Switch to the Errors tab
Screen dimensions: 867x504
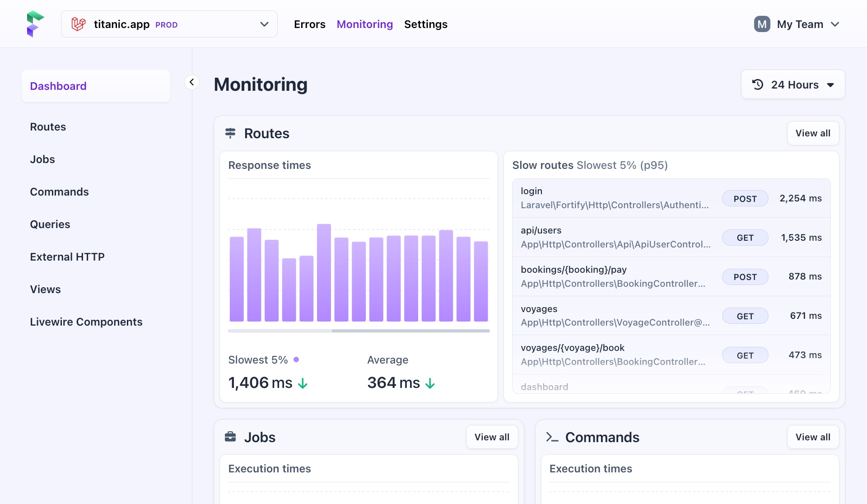point(310,24)
